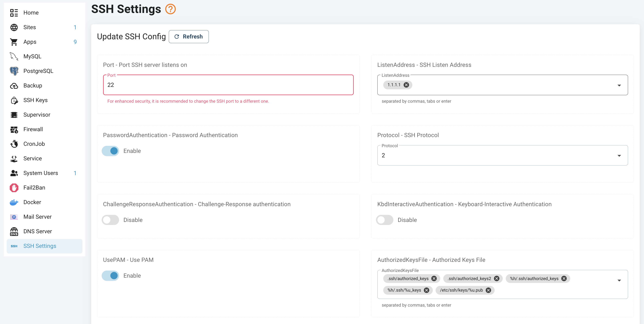The width and height of the screenshot is (644, 324).
Task: Expand the AuthorizedKeysFile dropdown arrow
Action: pyautogui.click(x=619, y=280)
